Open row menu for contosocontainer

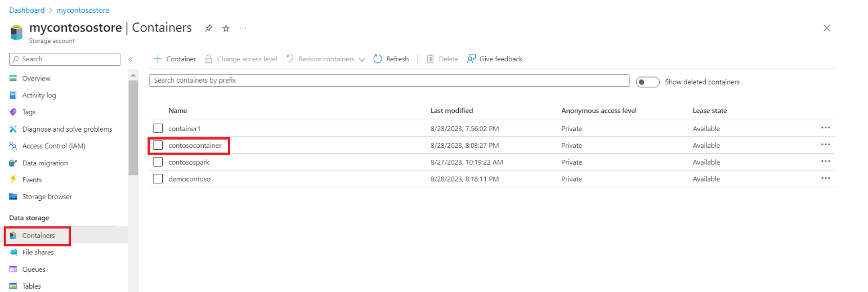point(825,145)
